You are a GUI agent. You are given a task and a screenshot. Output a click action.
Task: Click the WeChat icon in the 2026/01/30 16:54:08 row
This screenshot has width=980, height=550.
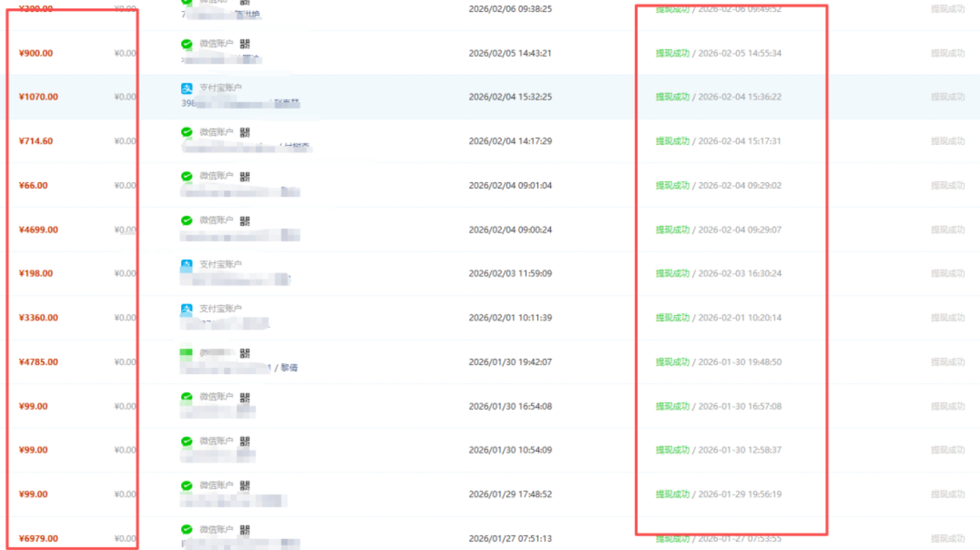tap(186, 397)
